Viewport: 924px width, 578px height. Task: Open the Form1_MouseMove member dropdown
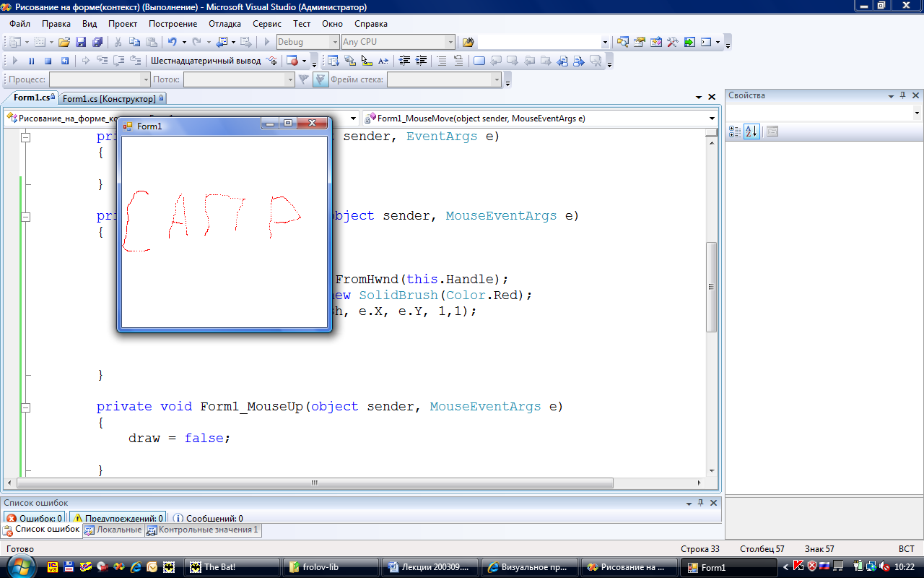tap(712, 118)
